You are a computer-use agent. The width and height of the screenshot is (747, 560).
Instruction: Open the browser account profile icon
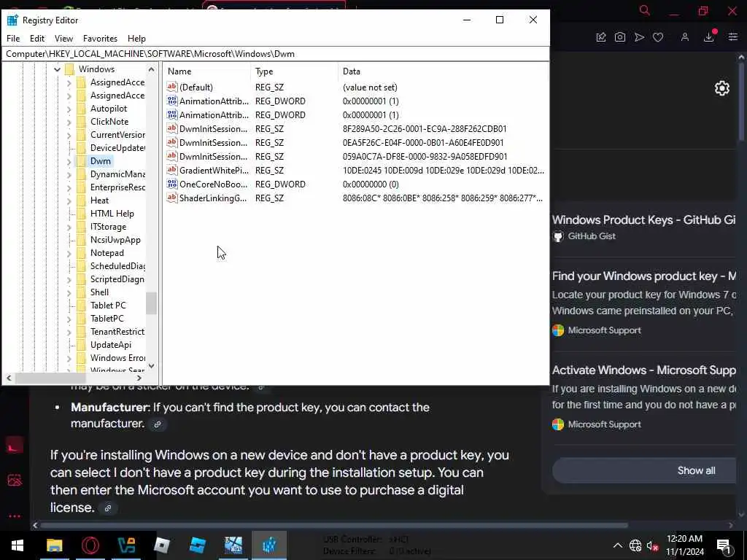685,37
